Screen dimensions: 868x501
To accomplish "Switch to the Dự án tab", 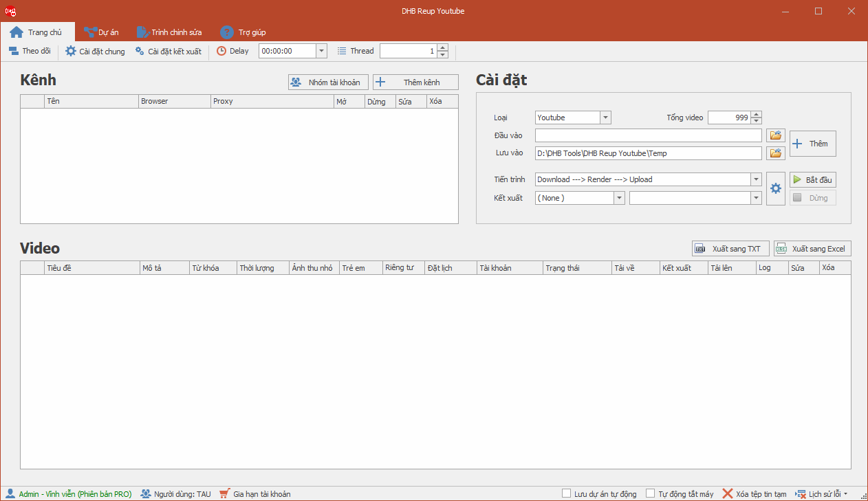I will (100, 32).
